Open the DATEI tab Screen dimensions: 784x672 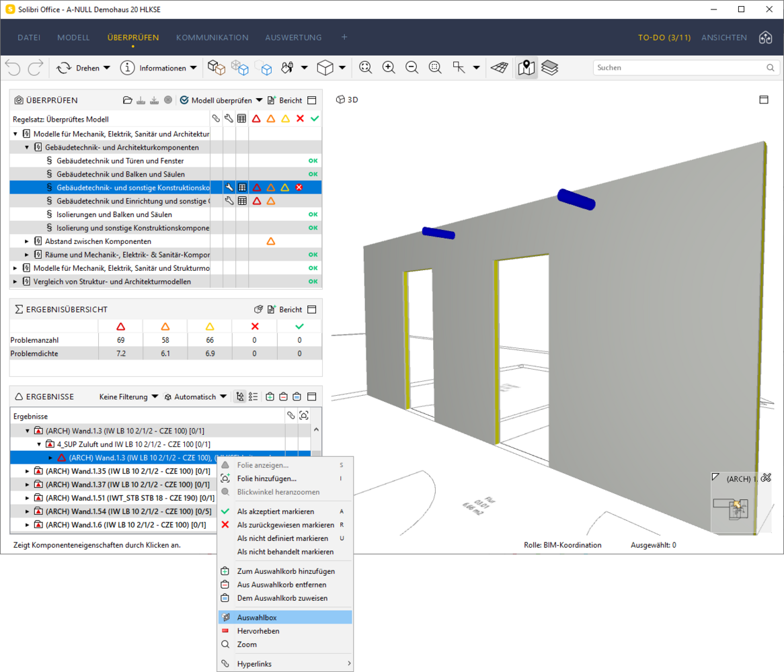(29, 38)
